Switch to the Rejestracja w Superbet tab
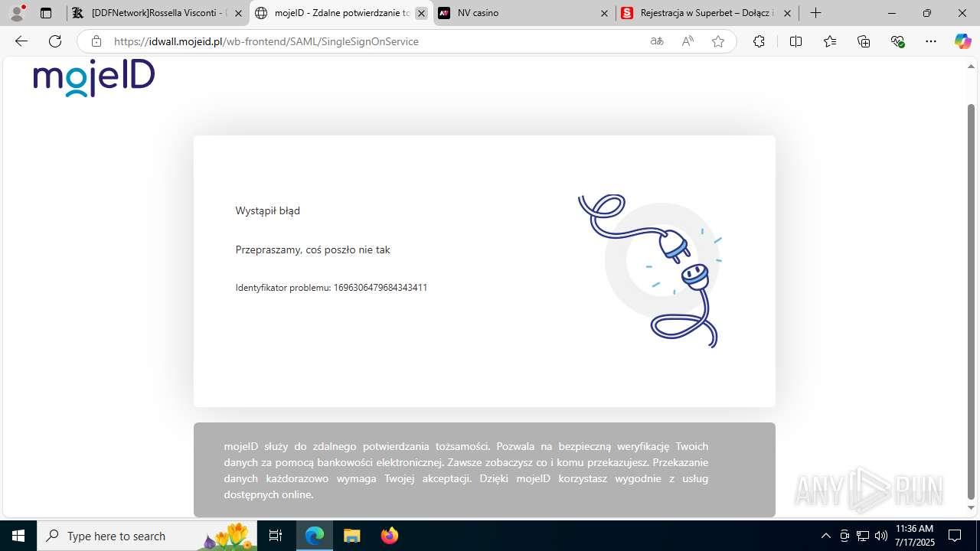 [707, 13]
